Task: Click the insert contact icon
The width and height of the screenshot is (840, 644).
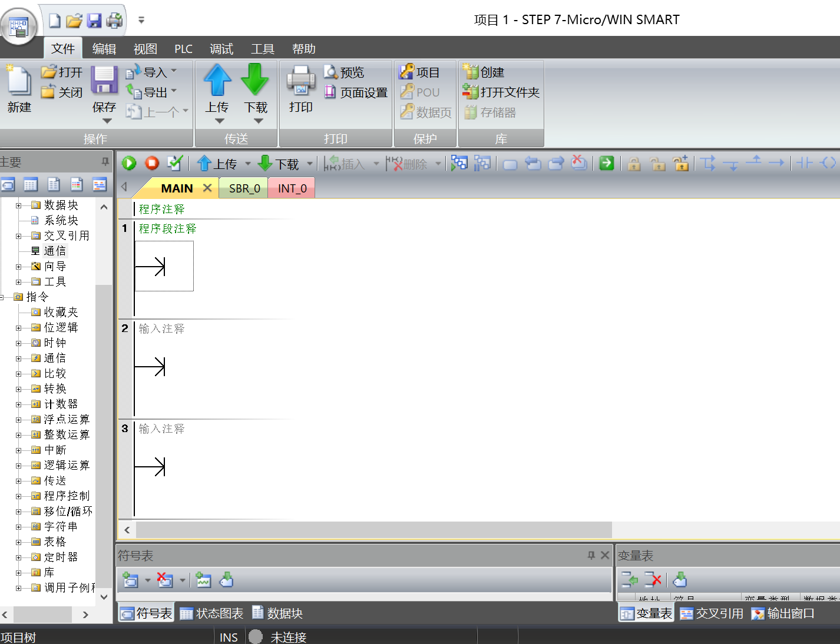Action: coord(804,163)
